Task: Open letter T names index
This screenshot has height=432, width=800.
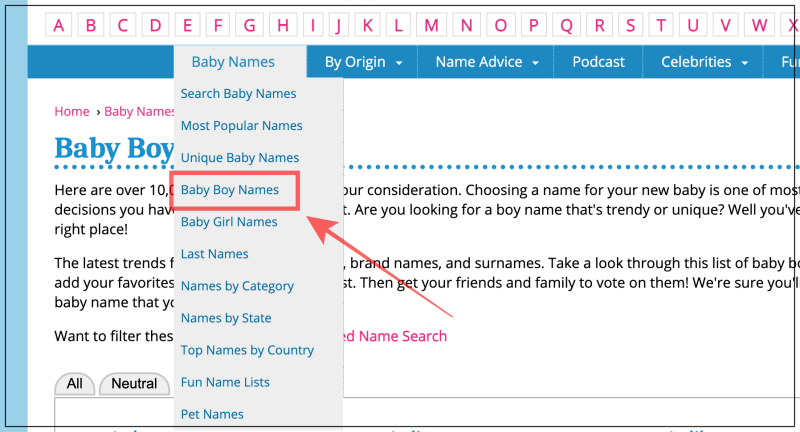Action: [x=661, y=25]
